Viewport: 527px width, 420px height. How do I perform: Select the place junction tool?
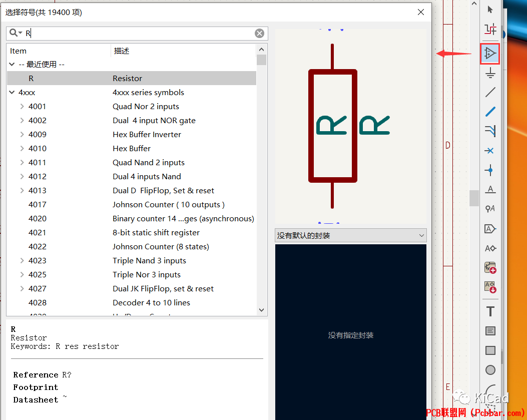tap(490, 170)
